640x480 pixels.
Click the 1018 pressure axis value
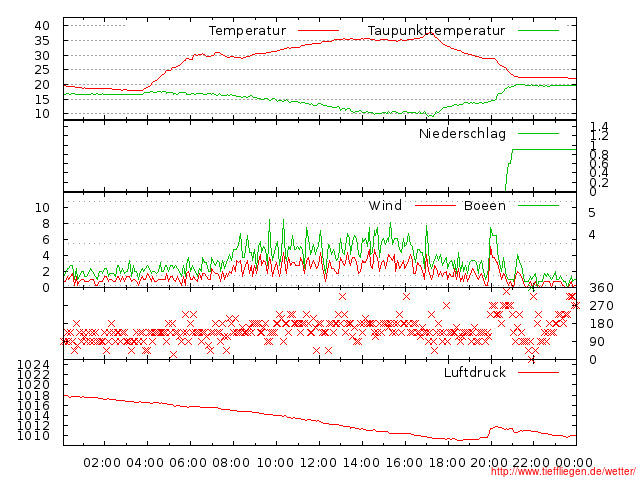tap(33, 396)
